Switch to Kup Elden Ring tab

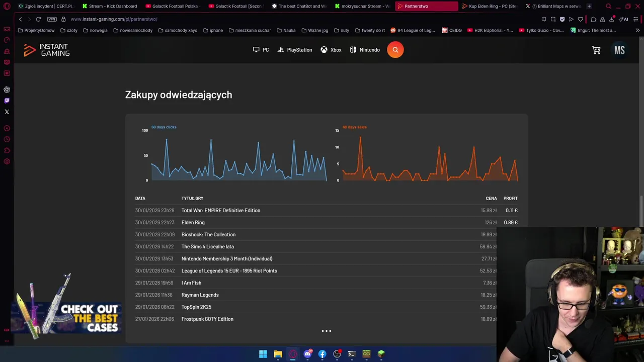pyautogui.click(x=490, y=6)
